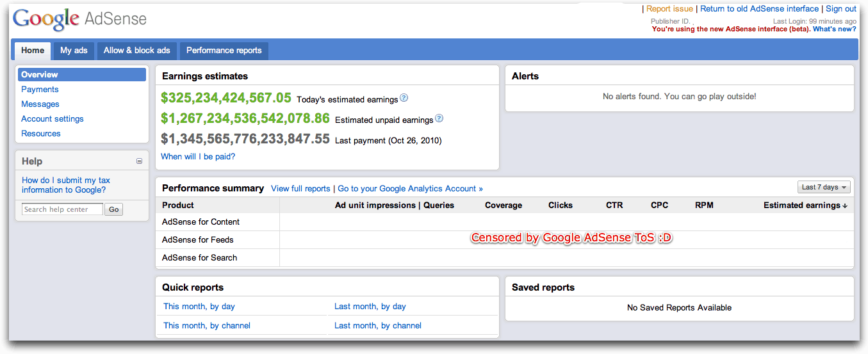This screenshot has height=354, width=868.
Task: Click When will I be paid? link
Action: (198, 157)
